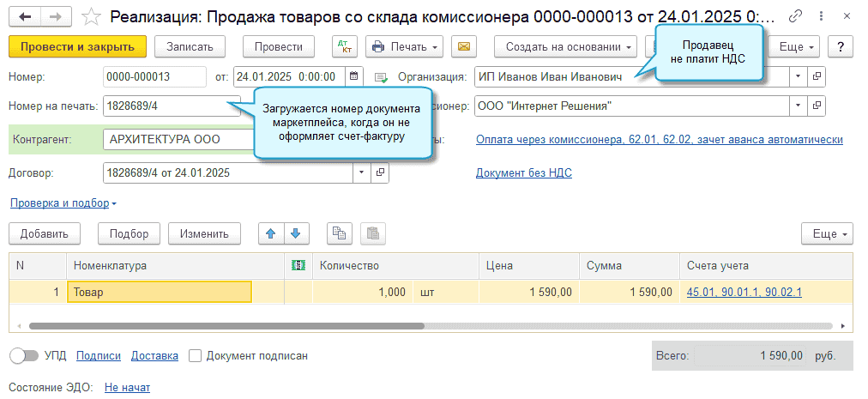Click the date field 24.01.2025
The height and width of the screenshot is (399, 868).
pos(290,76)
